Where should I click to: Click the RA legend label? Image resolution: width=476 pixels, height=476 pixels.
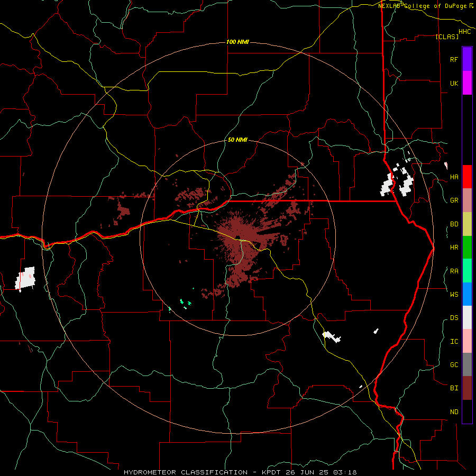click(454, 271)
